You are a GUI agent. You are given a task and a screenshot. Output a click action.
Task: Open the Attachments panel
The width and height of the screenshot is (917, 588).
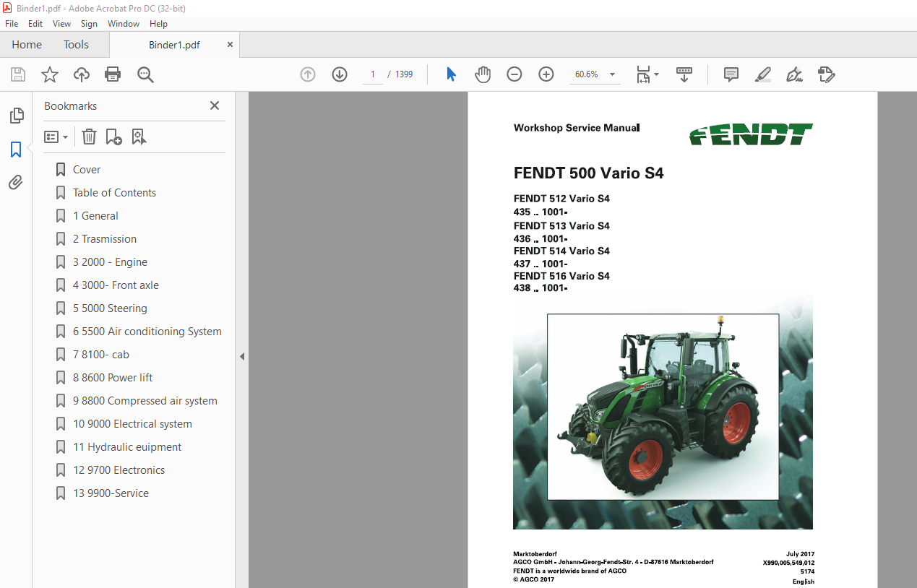(x=16, y=183)
